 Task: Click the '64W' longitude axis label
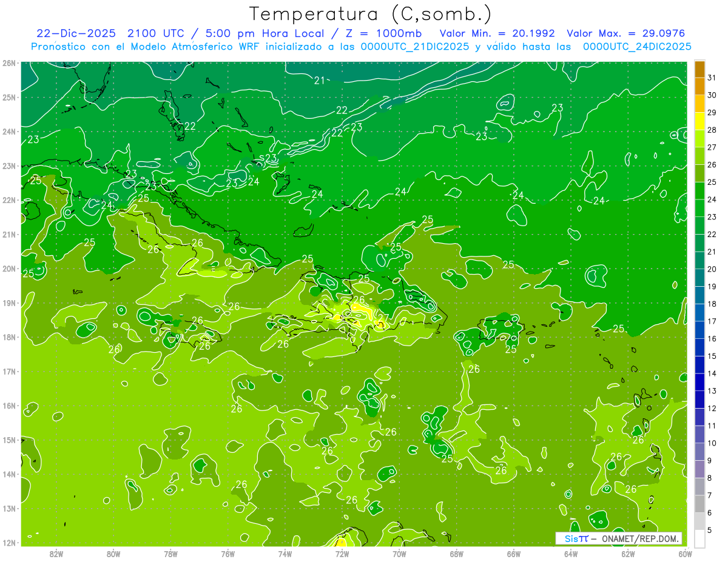click(571, 554)
